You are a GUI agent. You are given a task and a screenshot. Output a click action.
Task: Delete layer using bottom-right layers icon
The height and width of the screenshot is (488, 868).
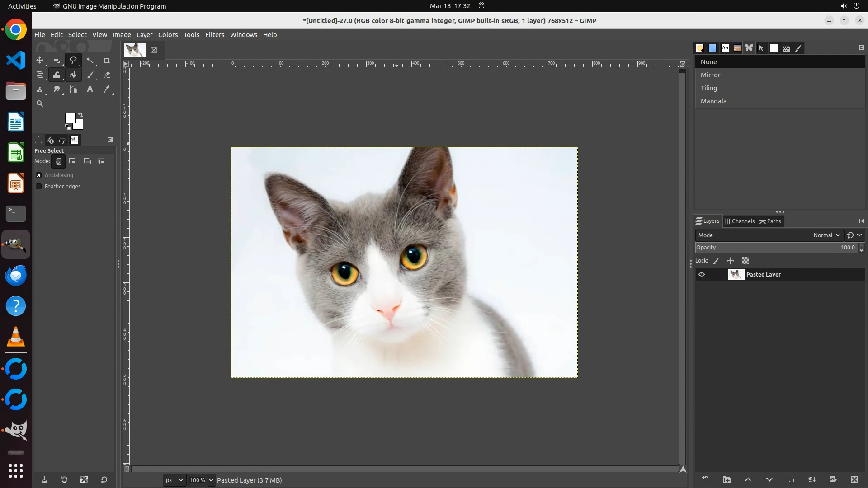click(x=854, y=479)
